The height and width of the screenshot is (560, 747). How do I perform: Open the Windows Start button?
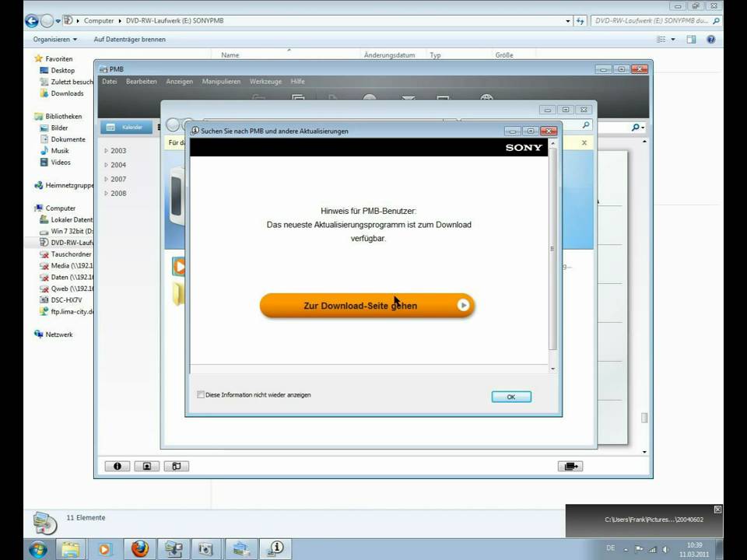[x=38, y=550]
